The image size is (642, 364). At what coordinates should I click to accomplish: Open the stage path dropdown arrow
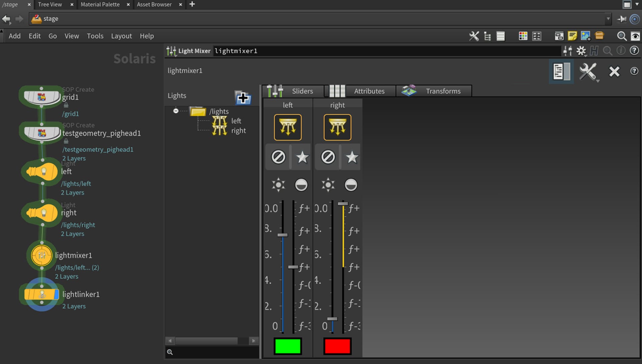(x=608, y=19)
